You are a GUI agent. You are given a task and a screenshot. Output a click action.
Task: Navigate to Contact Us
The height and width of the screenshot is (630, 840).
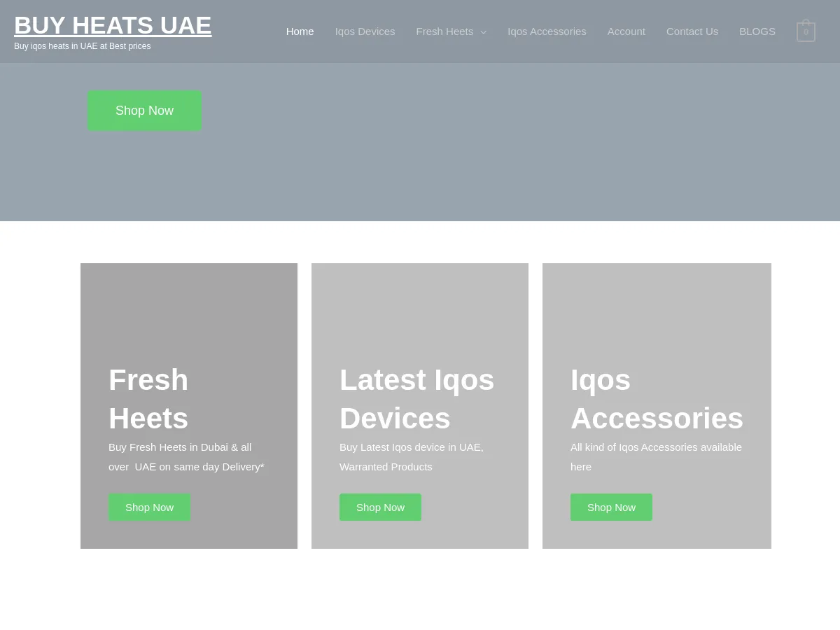(692, 31)
